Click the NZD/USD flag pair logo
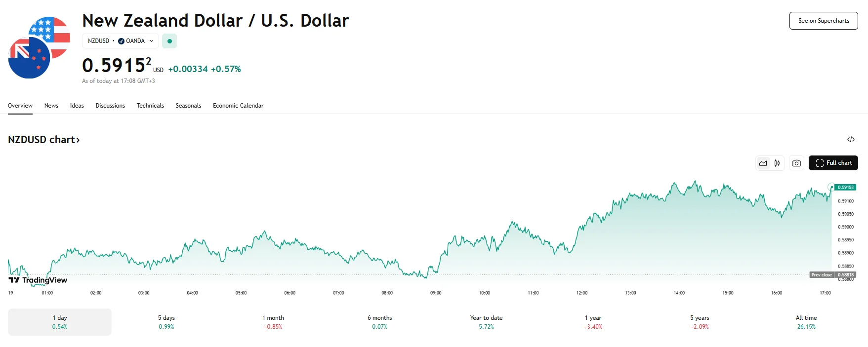Screen dimensions: 868x347 click(39, 48)
